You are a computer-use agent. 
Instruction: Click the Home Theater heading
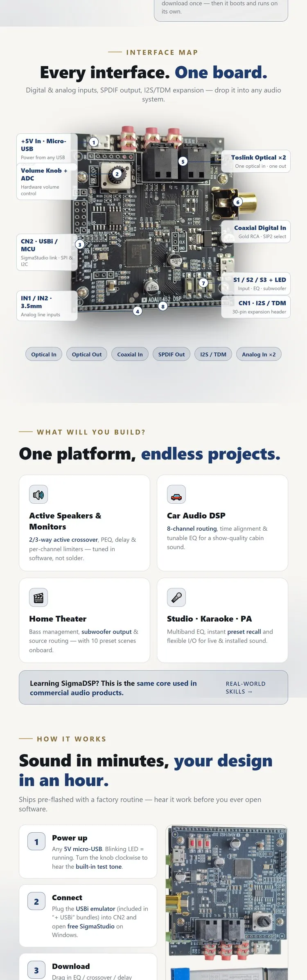(x=58, y=619)
